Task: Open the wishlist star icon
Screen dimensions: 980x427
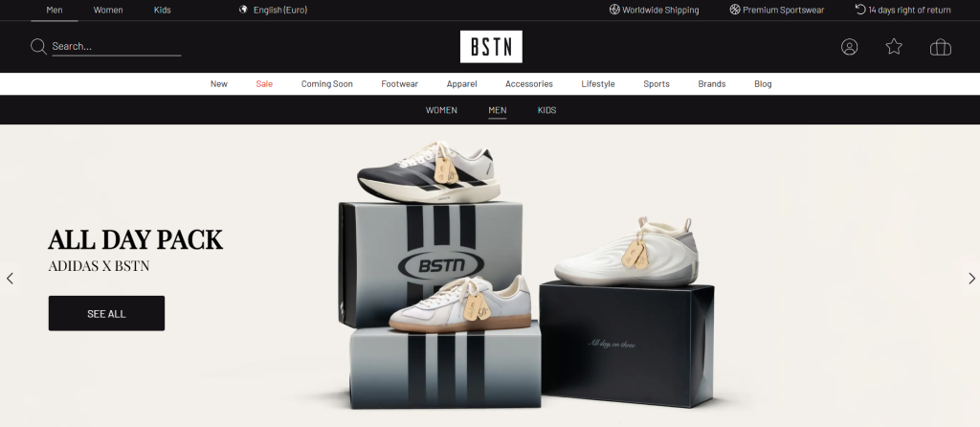Action: tap(895, 46)
